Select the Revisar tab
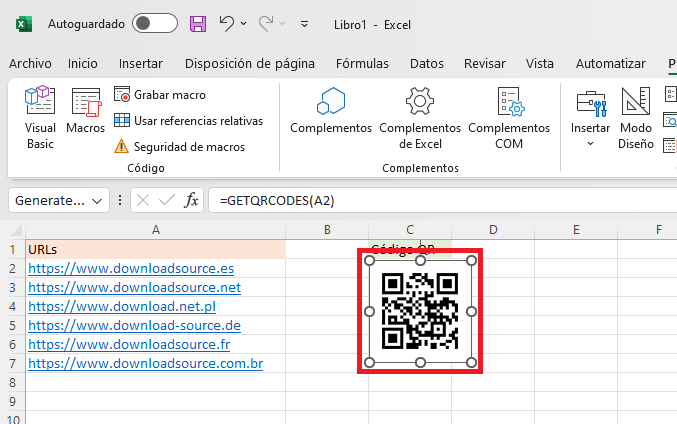 coord(484,63)
